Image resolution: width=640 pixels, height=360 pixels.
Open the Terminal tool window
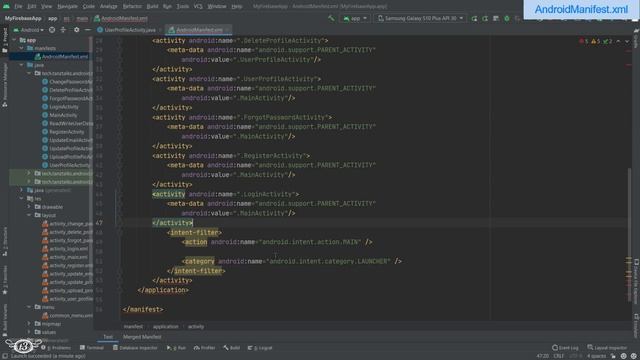92,348
